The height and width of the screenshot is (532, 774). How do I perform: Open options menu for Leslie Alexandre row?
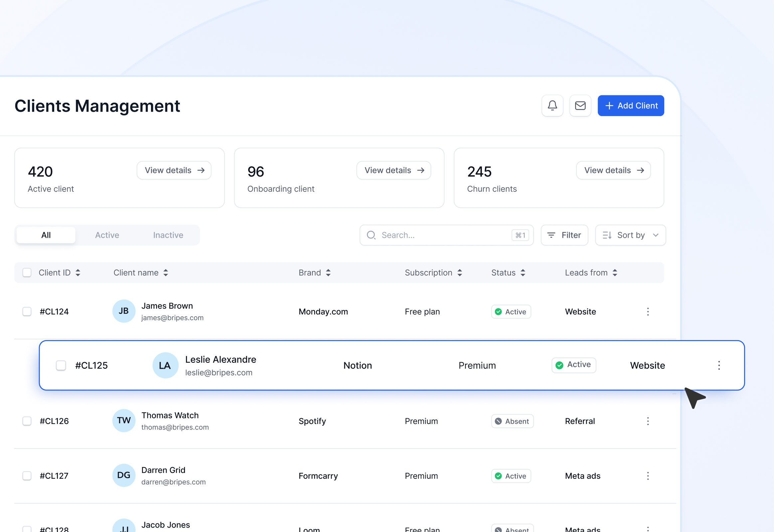point(719,365)
